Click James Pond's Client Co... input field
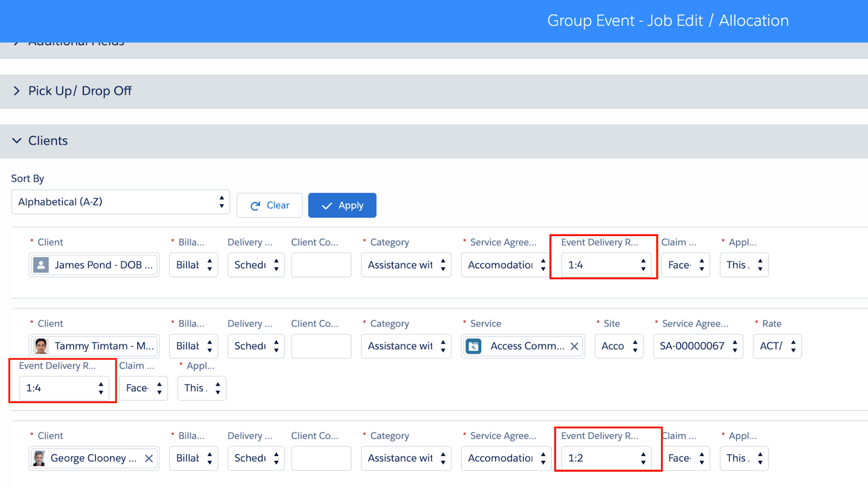The height and width of the screenshot is (488, 868). (x=321, y=265)
